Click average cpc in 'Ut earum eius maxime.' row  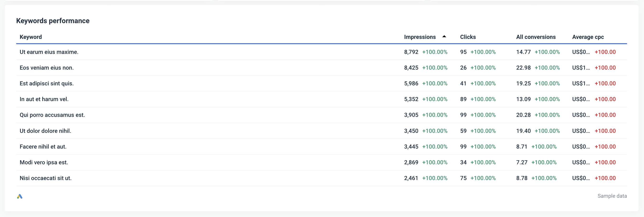581,52
